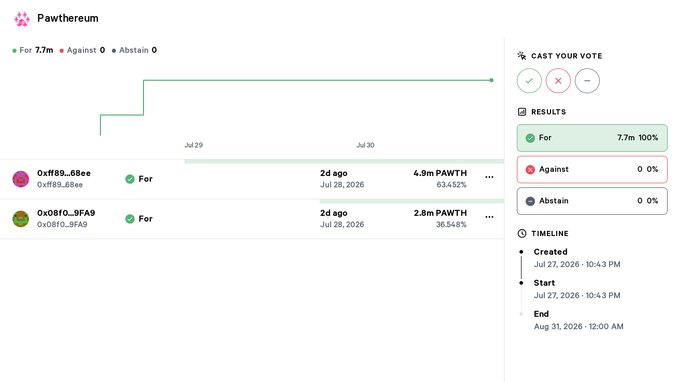The height and width of the screenshot is (382, 680).
Task: Open avatar of voter 0xff89...68ee
Action: coord(20,179)
